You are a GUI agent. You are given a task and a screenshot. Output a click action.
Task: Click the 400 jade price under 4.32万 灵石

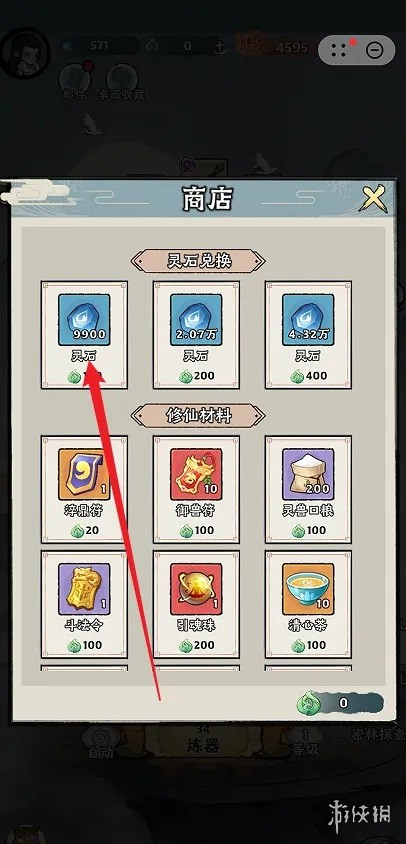pyautogui.click(x=309, y=376)
